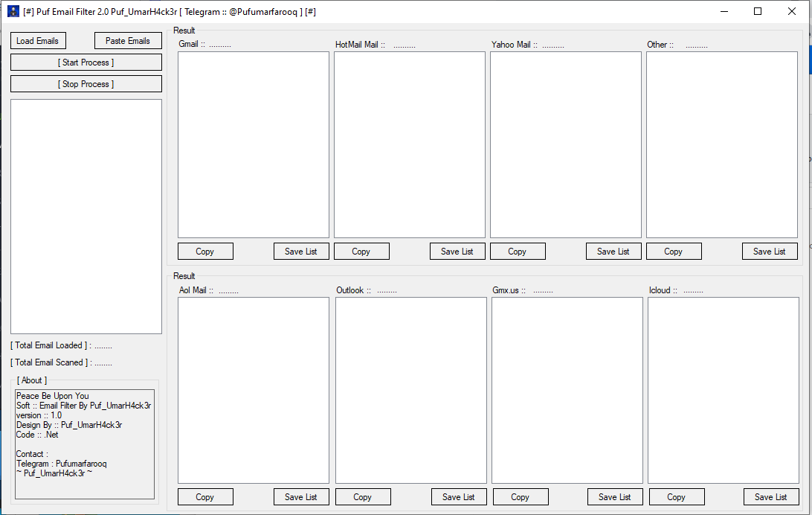Maximize the Puf Email Filter window

tap(758, 12)
